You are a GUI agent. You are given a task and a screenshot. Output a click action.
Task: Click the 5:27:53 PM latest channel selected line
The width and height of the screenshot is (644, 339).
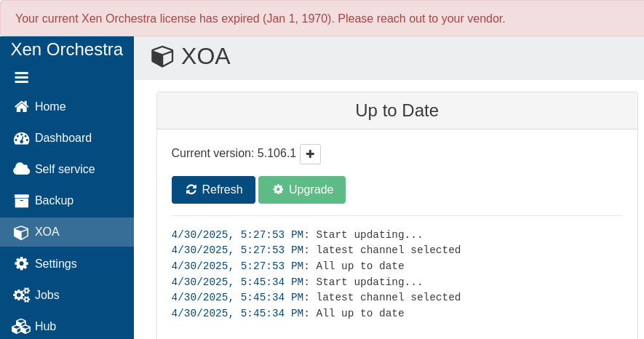pos(316,250)
